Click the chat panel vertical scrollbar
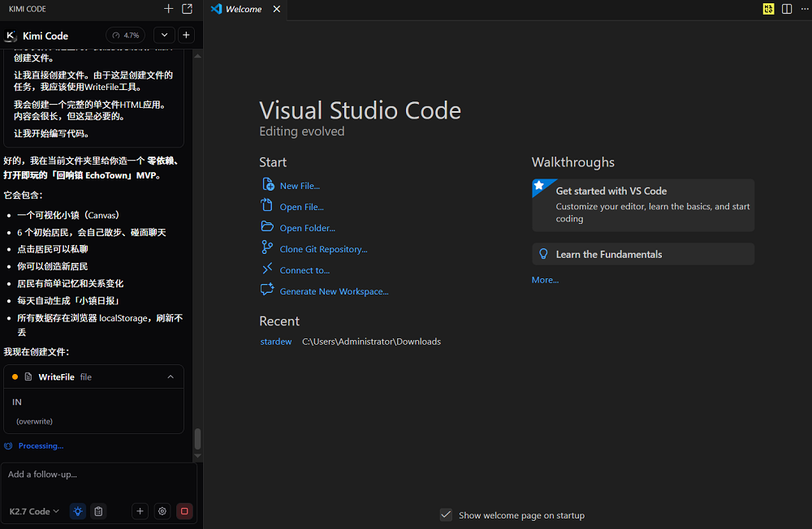This screenshot has height=529, width=812. click(x=197, y=439)
